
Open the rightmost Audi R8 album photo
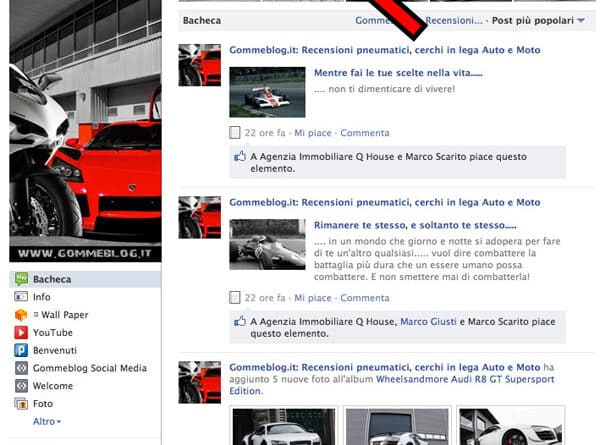pyautogui.click(x=511, y=426)
